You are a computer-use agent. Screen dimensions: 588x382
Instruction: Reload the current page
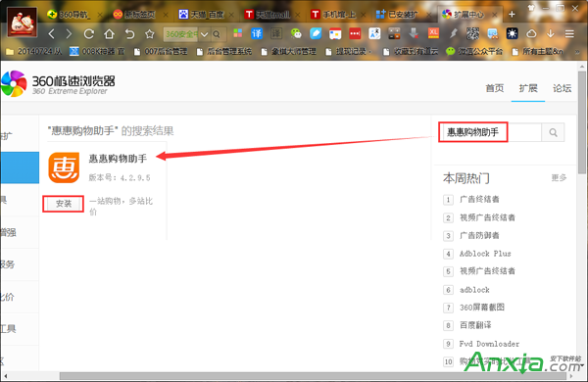89,34
